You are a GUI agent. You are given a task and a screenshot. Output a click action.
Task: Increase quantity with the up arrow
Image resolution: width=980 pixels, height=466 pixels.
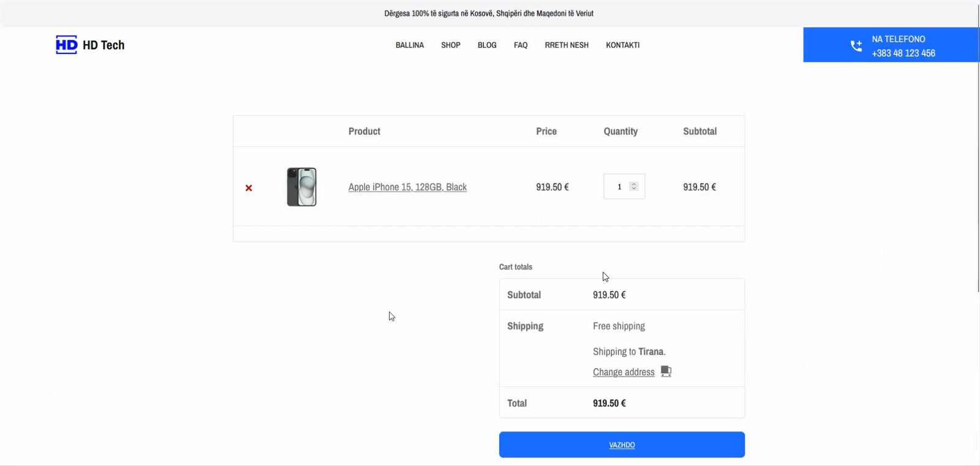(x=634, y=184)
